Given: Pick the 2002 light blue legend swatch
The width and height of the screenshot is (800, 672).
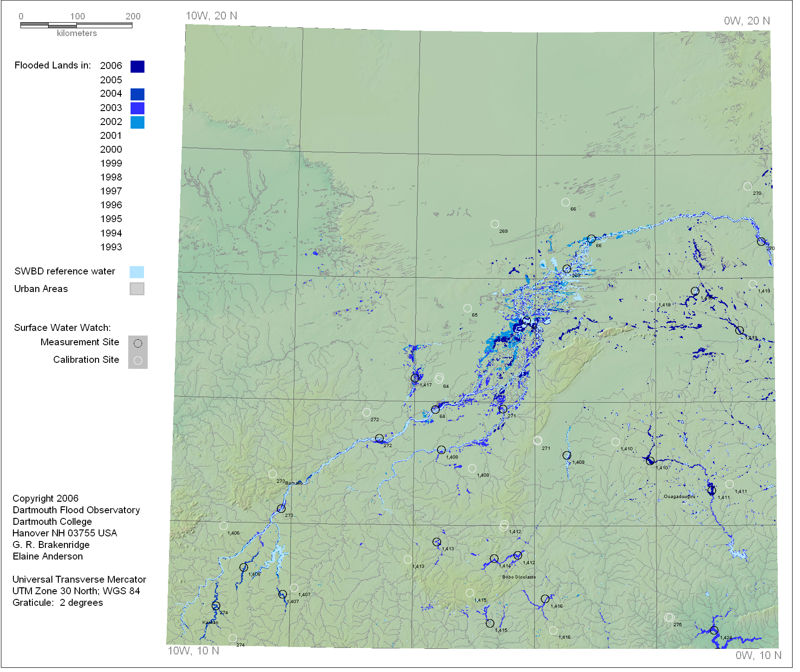Looking at the screenshot, I should tap(137, 122).
